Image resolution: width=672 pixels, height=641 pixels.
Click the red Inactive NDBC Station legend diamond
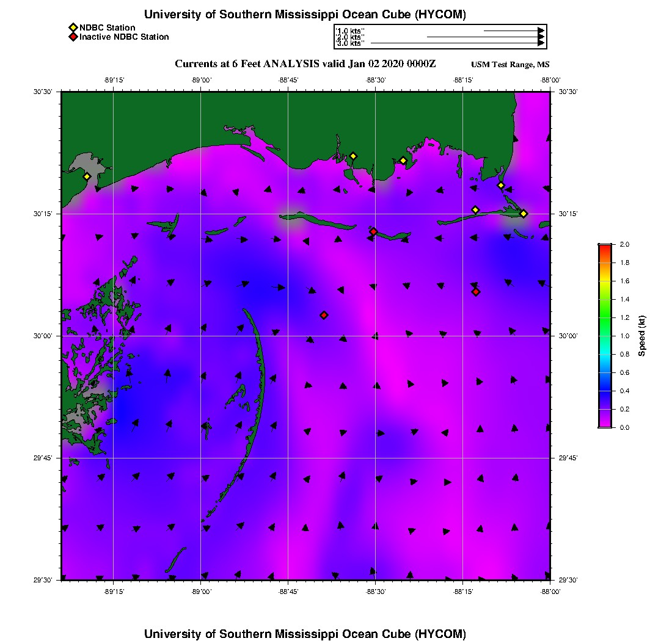tap(73, 37)
